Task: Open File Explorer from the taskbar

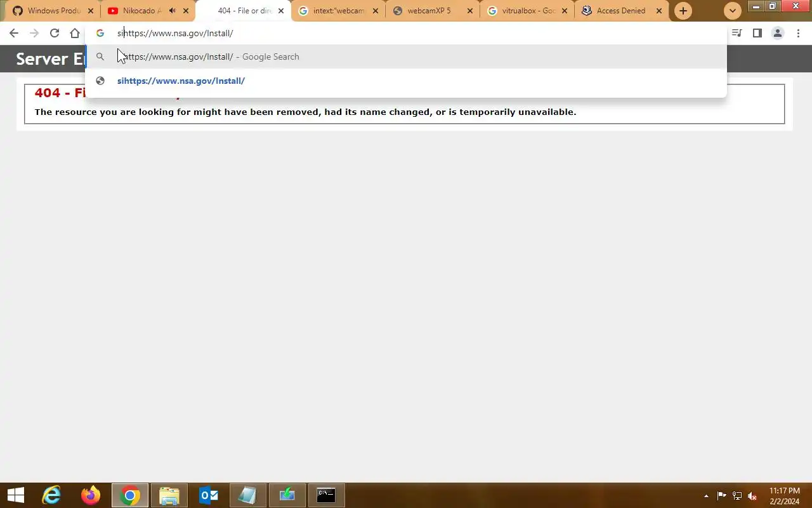Action: (169, 495)
